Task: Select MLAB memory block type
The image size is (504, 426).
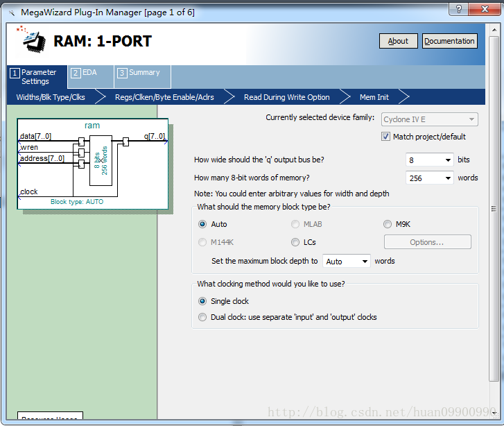Action: (x=295, y=224)
